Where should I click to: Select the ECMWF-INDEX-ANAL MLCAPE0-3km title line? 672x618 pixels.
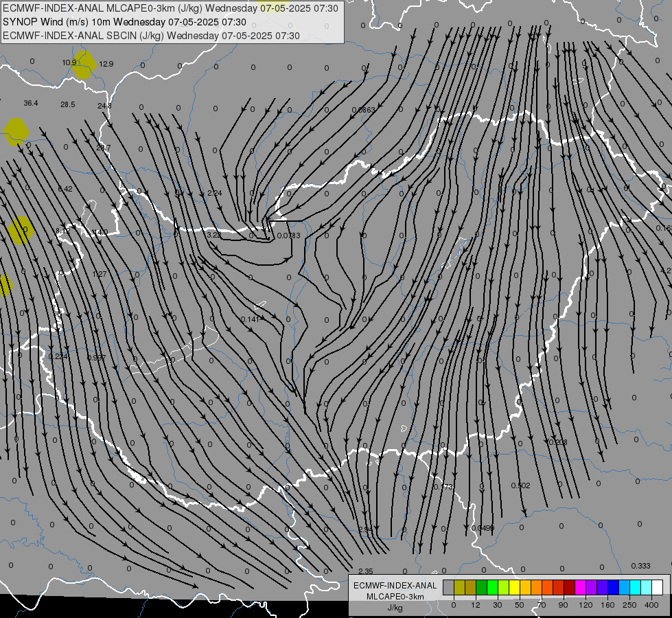(170, 8)
